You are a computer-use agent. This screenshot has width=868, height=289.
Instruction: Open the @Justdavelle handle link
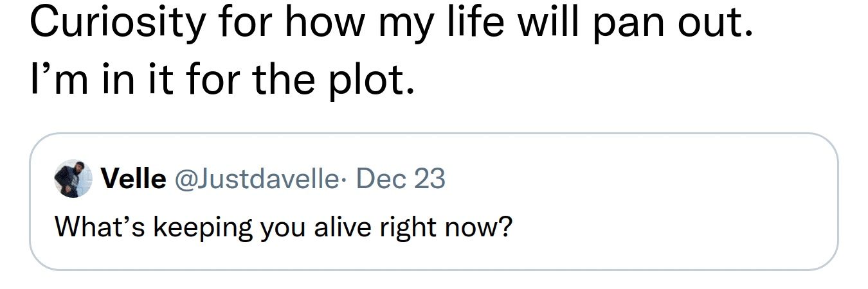(x=255, y=179)
